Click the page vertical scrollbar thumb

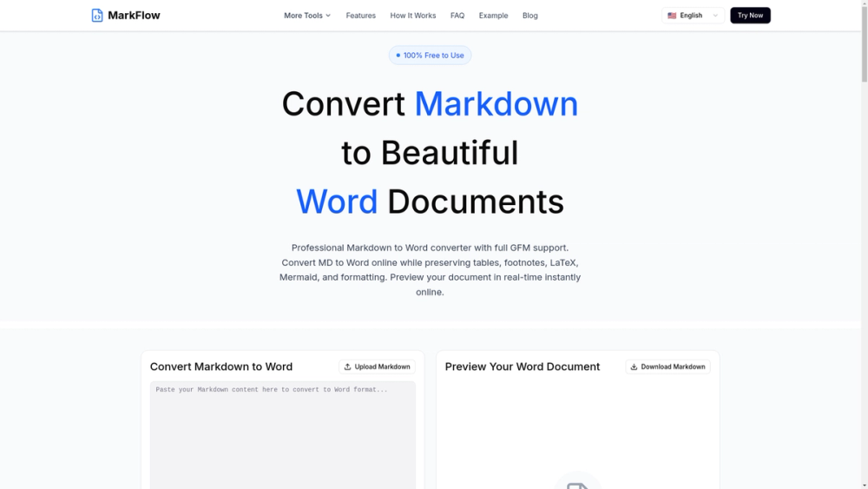(x=865, y=44)
